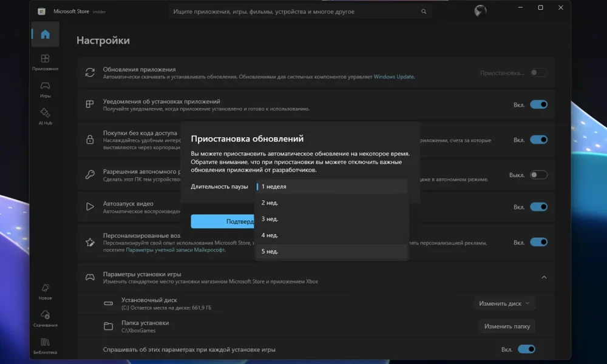Select 1 неделя pause duration
Image resolution: width=607 pixels, height=364 pixels.
[x=331, y=186]
